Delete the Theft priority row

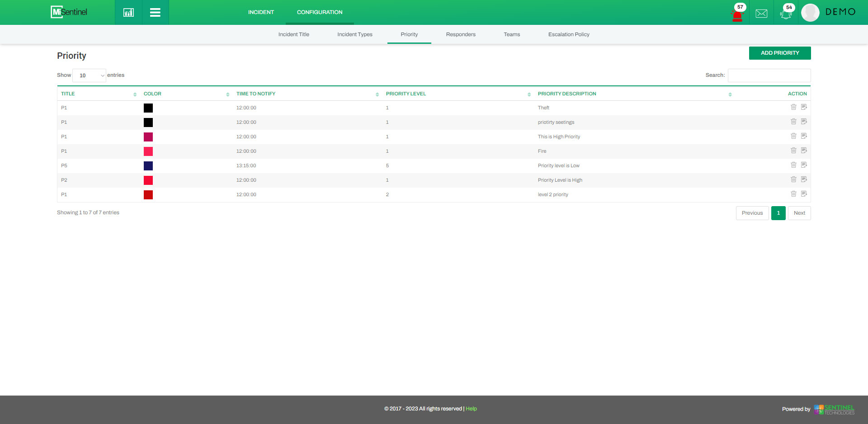click(793, 107)
